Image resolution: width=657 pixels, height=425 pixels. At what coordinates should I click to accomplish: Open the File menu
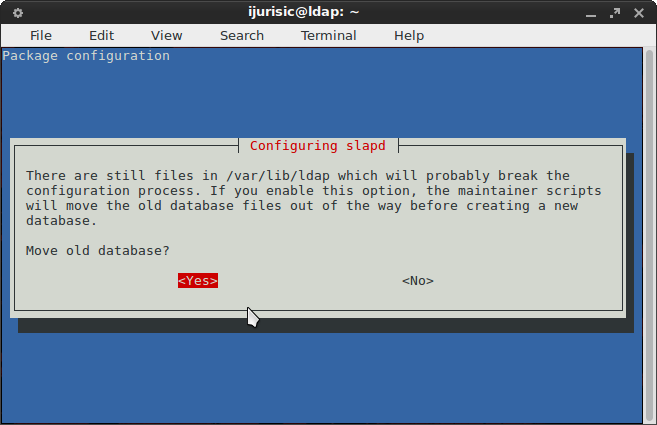click(x=41, y=36)
